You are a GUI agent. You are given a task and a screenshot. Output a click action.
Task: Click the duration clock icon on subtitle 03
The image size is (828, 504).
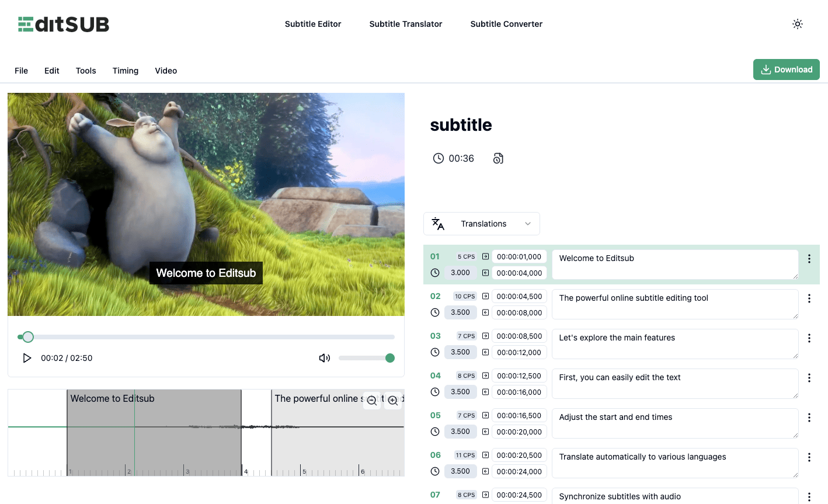(x=435, y=352)
